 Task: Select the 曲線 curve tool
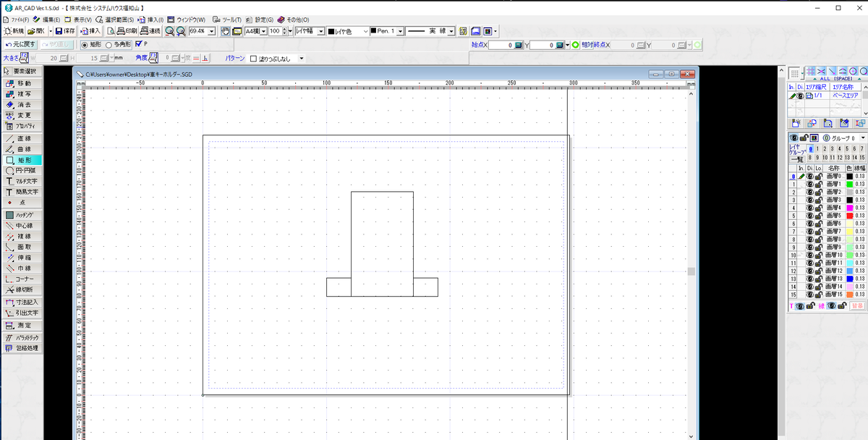[22, 149]
